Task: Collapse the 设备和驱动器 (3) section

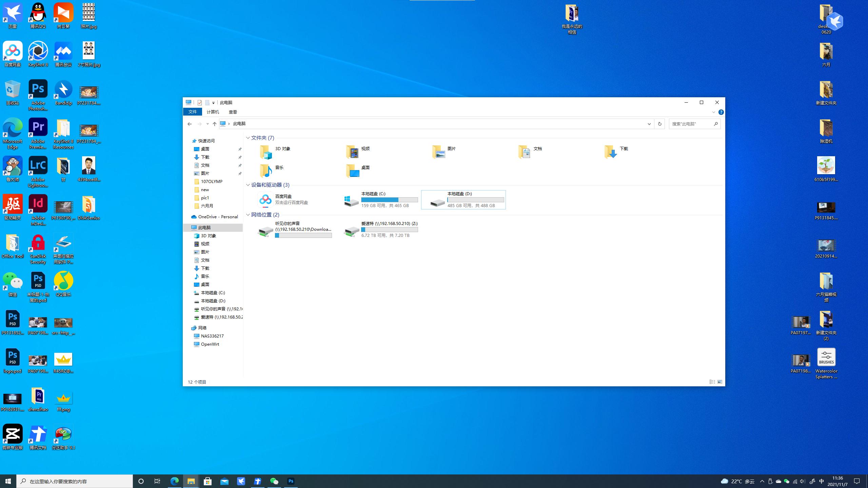Action: [x=248, y=185]
